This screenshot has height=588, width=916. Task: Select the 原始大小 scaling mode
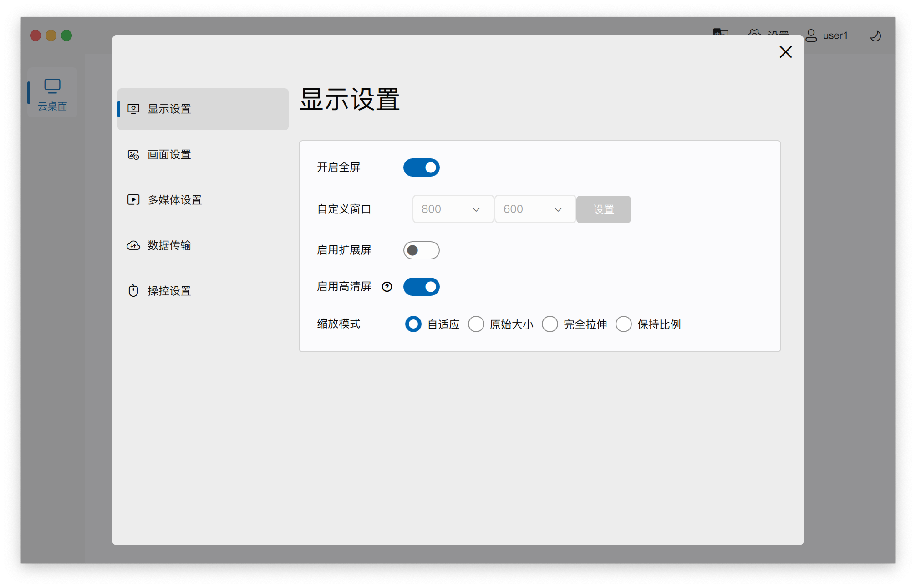[476, 324]
